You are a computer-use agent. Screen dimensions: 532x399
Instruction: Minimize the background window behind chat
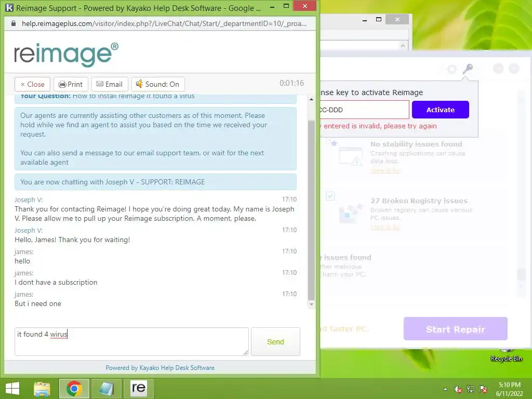click(x=365, y=20)
